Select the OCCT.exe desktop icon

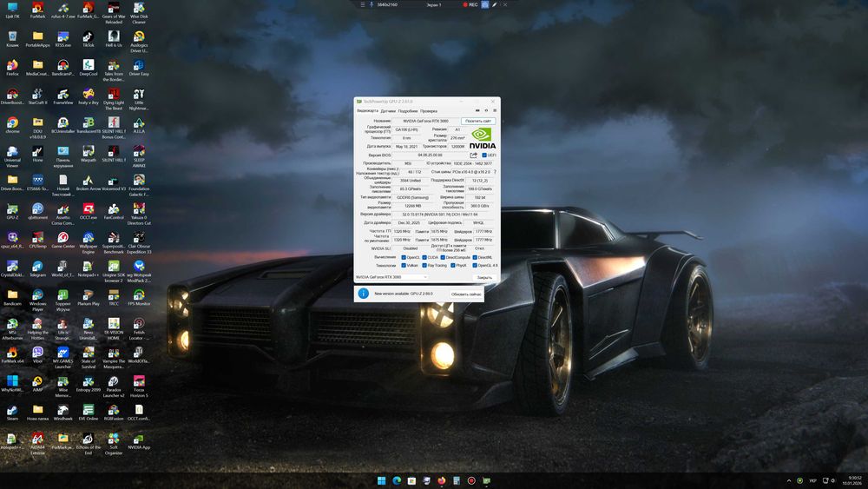89,212
